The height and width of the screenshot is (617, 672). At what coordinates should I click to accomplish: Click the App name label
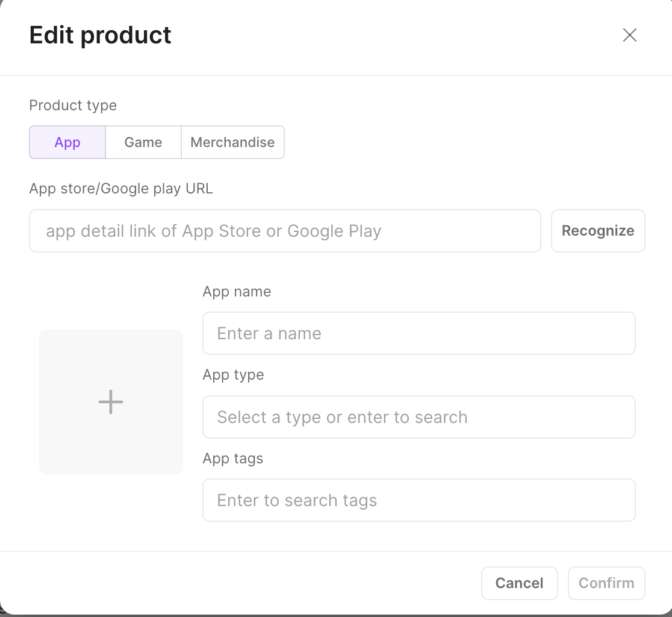237,292
